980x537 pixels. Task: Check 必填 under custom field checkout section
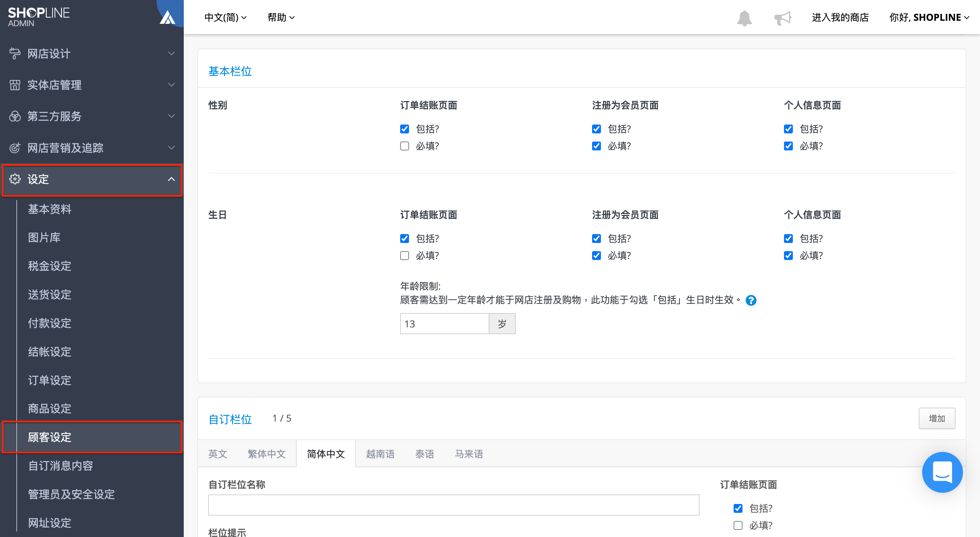pyautogui.click(x=738, y=525)
